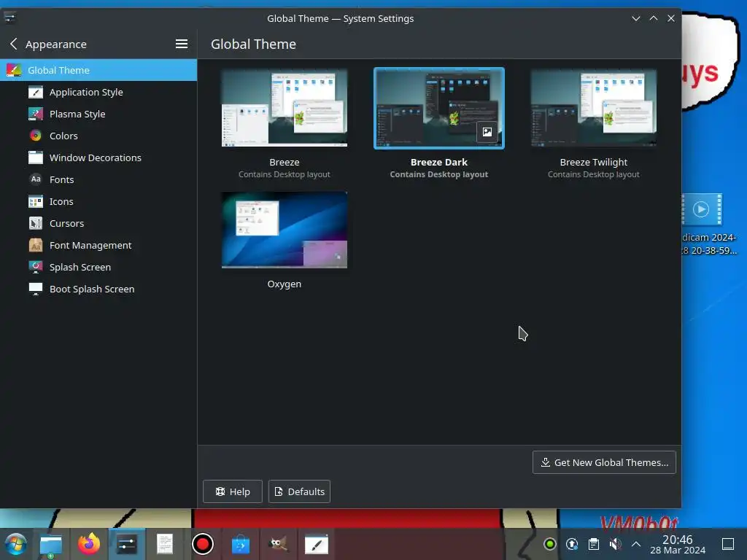Click the Window Decorations icon
Image resolution: width=747 pixels, height=560 pixels.
coord(36,157)
